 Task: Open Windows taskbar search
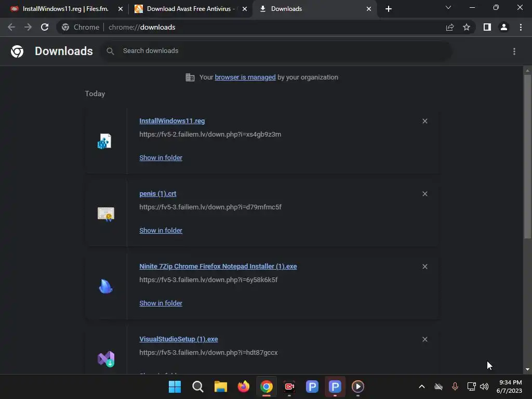pyautogui.click(x=198, y=387)
